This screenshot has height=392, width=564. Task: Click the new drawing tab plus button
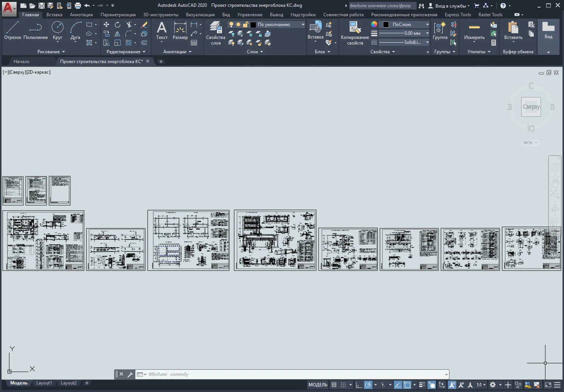161,61
